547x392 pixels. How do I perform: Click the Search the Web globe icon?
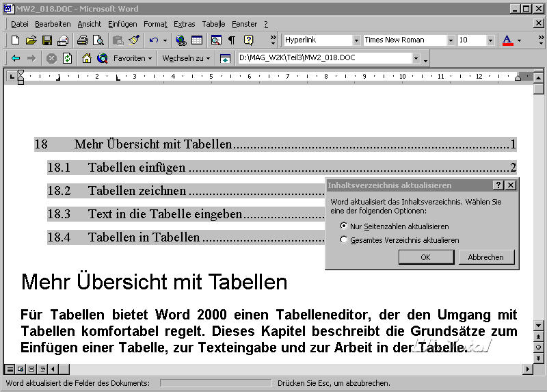(x=102, y=58)
